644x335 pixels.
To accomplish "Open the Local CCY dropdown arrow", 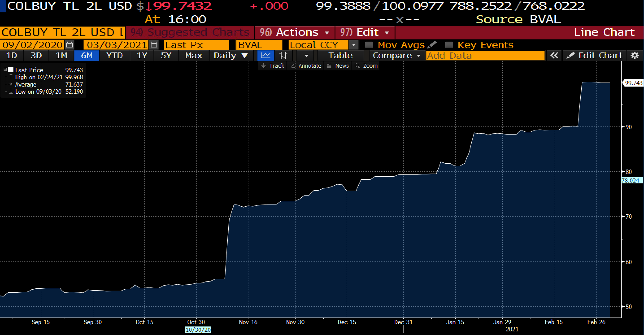I will [x=354, y=45].
